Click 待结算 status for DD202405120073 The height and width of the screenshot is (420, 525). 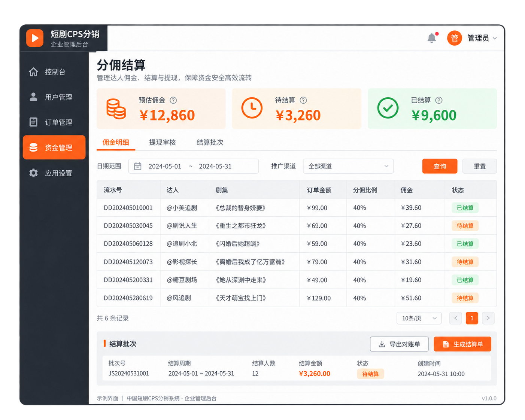[465, 262]
